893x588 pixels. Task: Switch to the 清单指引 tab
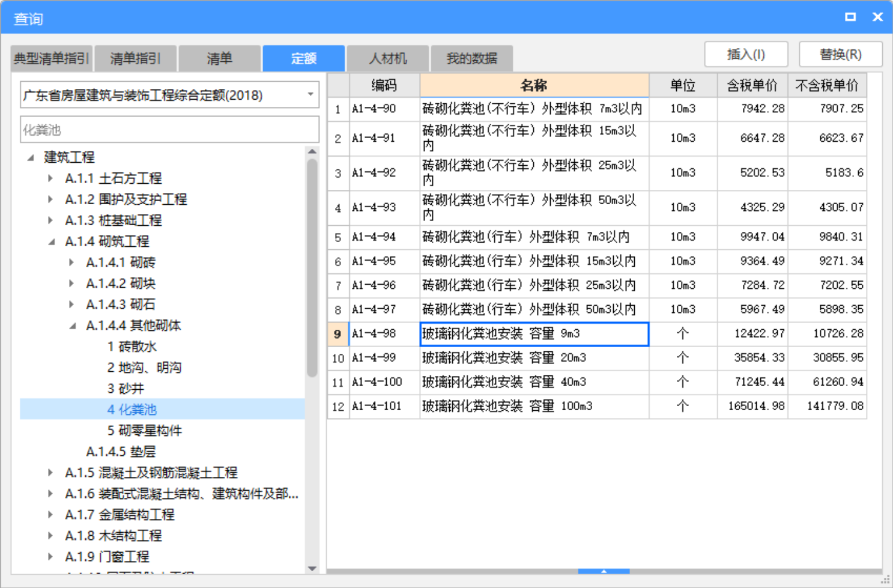[136, 58]
